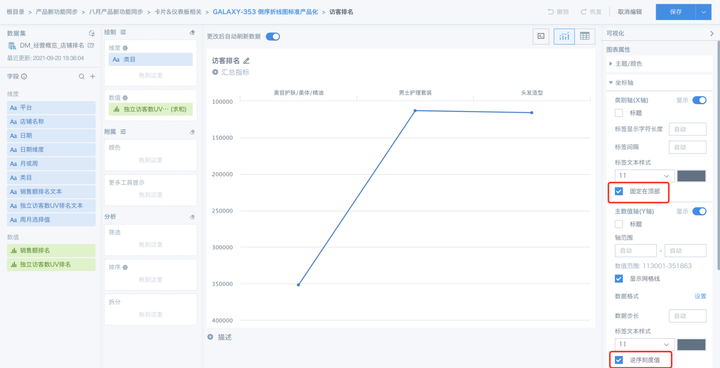Open X-axis label font size dropdown
This screenshot has width=720, height=368.
click(645, 176)
